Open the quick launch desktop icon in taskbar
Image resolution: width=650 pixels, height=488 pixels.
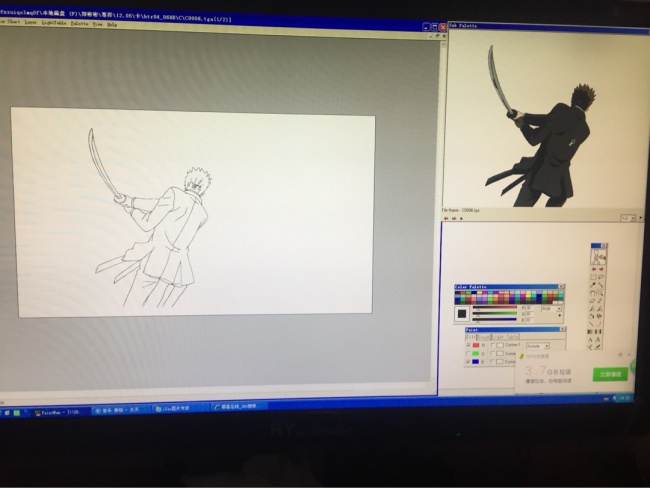pyautogui.click(x=7, y=413)
